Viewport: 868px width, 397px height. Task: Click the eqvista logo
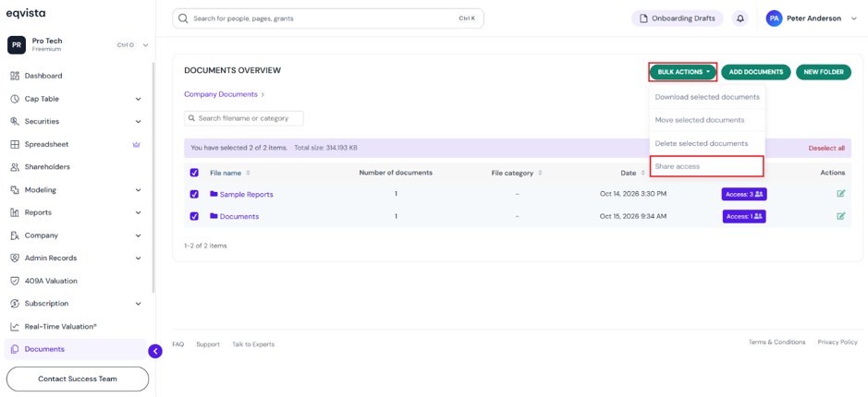coord(26,13)
